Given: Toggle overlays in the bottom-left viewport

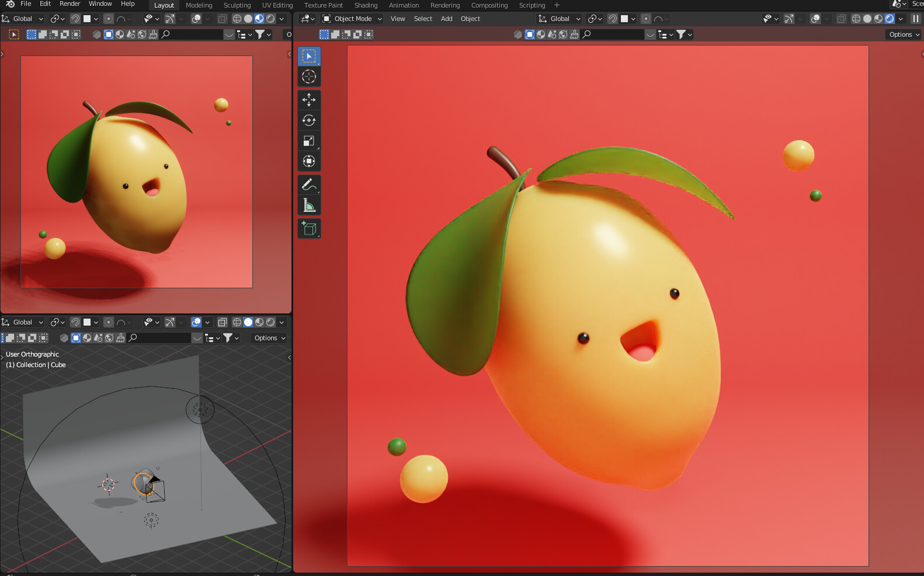Looking at the screenshot, I should [x=196, y=322].
